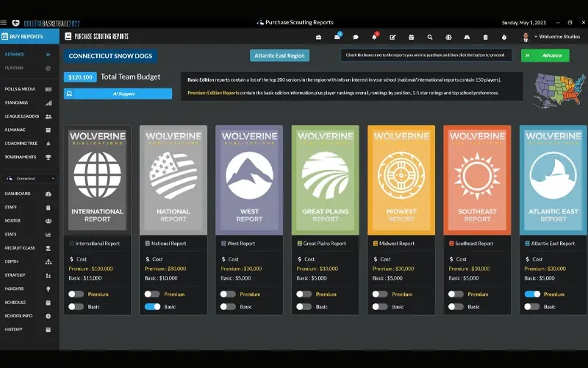Click the notifications bell icon
Image resolution: width=588 pixels, height=368 pixels.
click(374, 37)
